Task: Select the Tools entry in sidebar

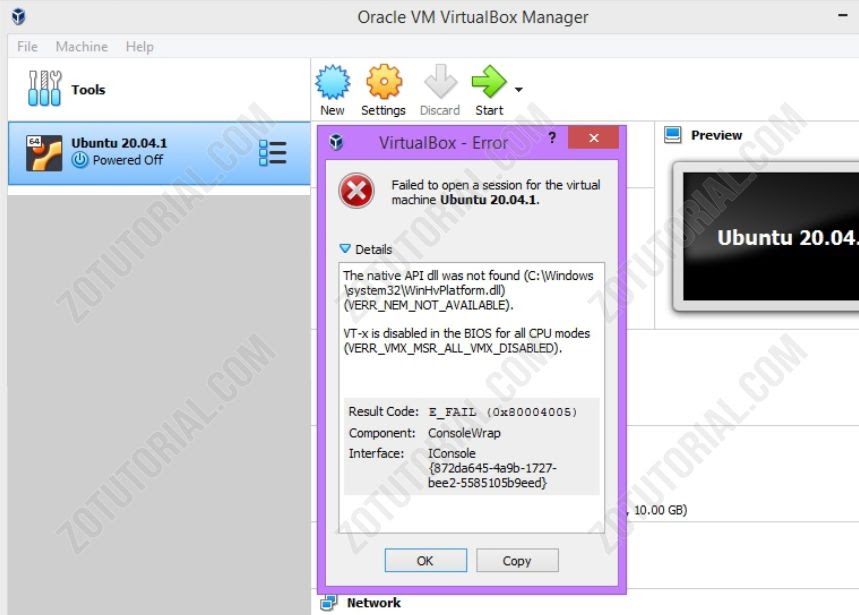Action: tap(159, 89)
